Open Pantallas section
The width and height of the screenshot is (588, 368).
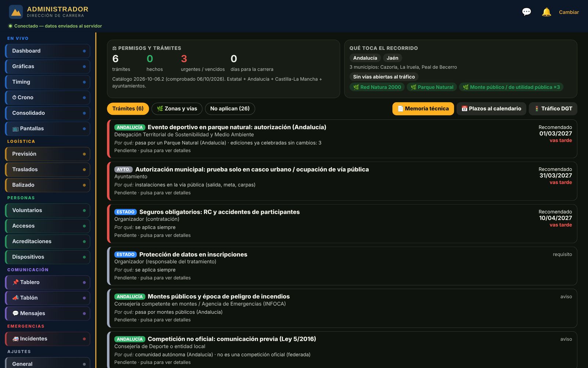coord(47,128)
